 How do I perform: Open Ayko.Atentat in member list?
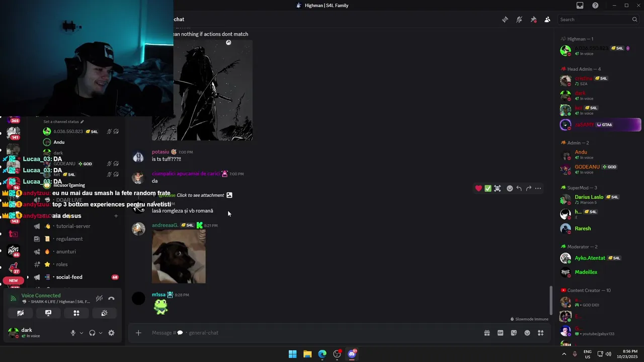coord(590,258)
